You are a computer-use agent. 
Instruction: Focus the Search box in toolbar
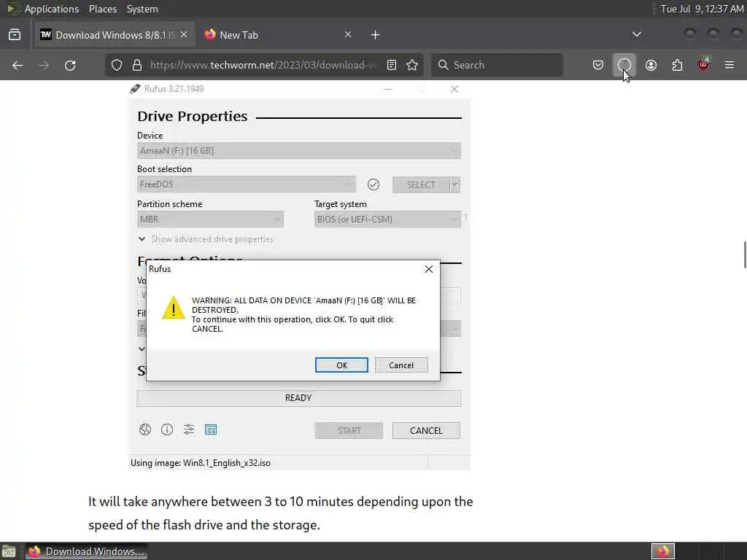pyautogui.click(x=497, y=65)
